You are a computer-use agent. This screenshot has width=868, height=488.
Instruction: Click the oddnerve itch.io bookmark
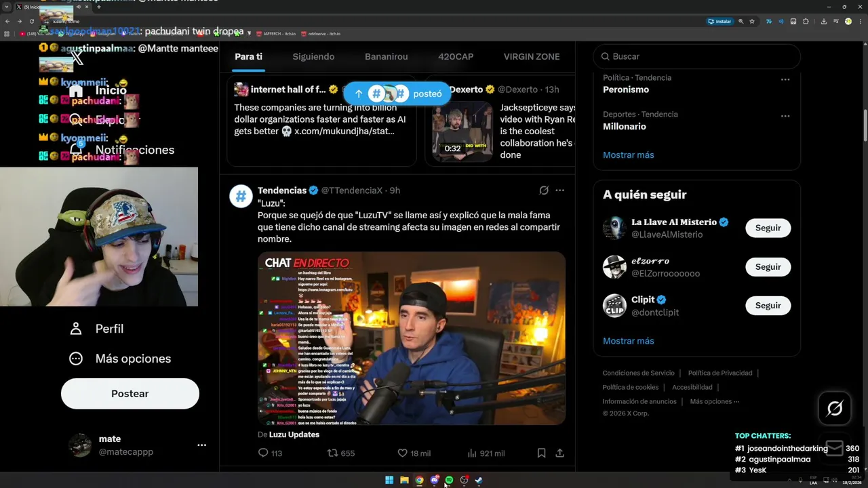(x=320, y=33)
